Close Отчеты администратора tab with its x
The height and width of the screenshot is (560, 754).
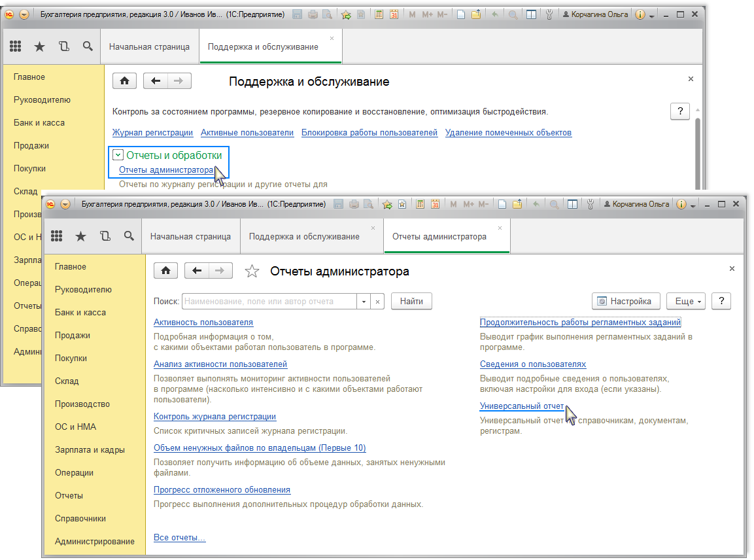[x=500, y=228]
